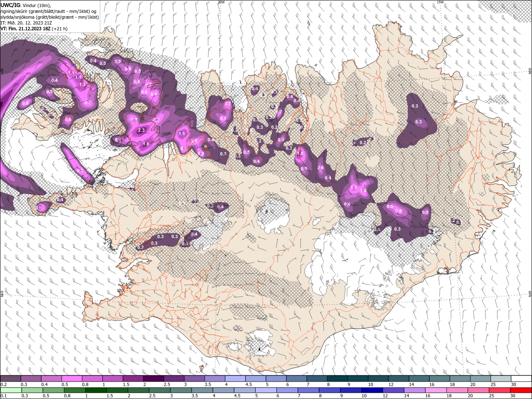Click the "0.2" label on upper legend
Viewport: 532px width, 399px height.
[4, 384]
